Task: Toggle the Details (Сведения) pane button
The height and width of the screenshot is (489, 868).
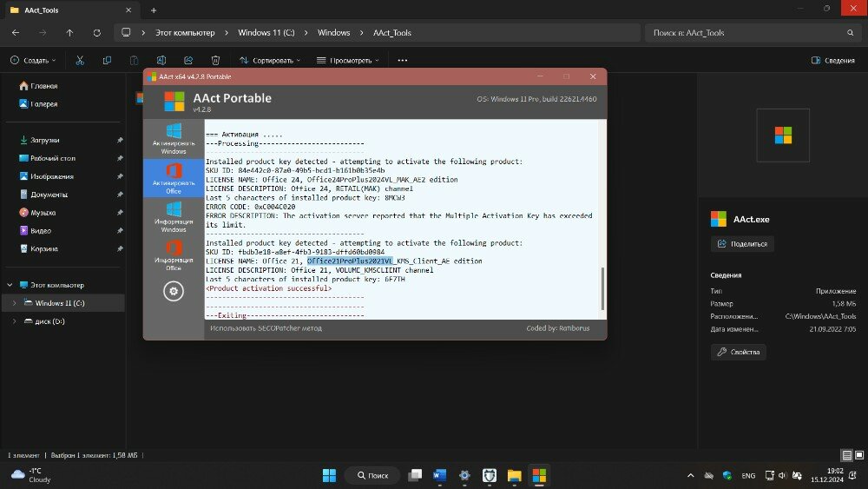Action: click(x=832, y=60)
